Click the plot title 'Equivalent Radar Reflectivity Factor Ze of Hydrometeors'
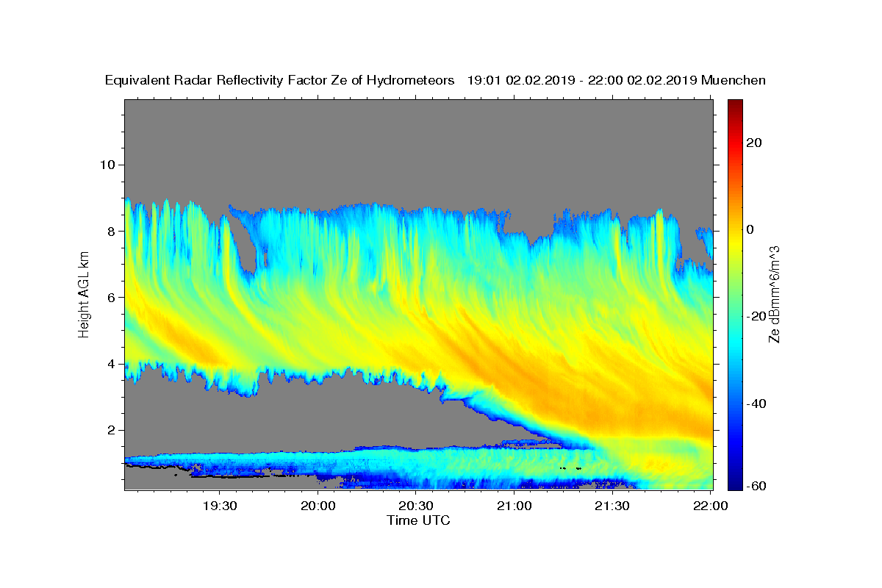 (280, 81)
